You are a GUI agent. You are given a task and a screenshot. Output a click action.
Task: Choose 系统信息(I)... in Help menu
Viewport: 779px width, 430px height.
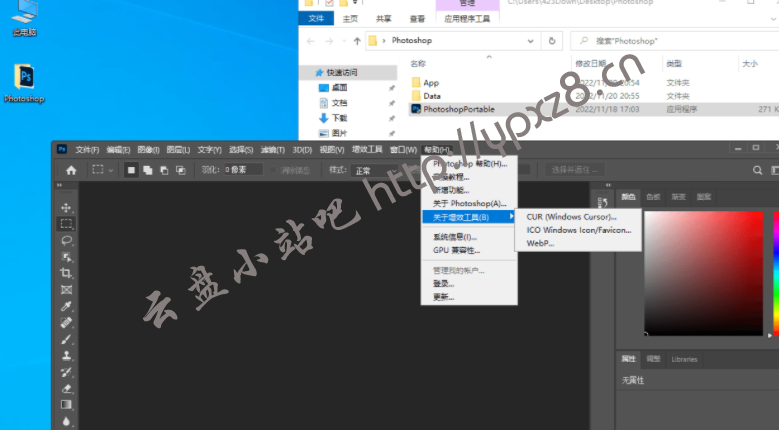(x=469, y=237)
